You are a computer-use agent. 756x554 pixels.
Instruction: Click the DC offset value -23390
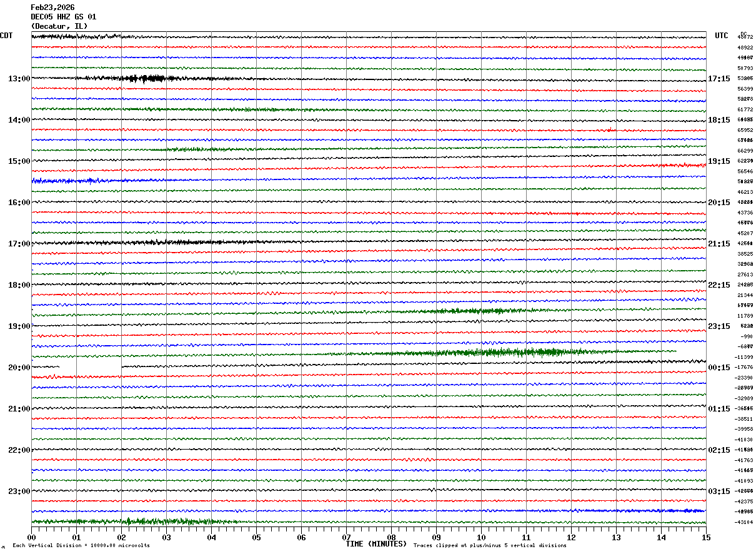(744, 378)
